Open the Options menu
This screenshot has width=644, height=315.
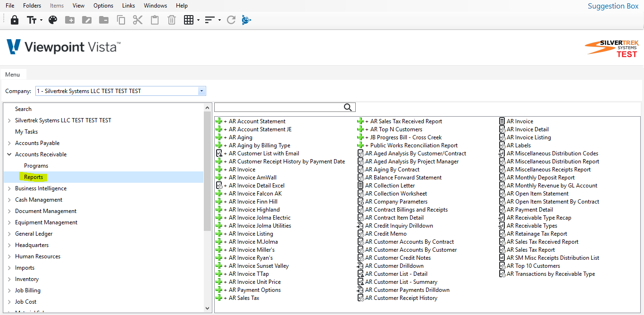pyautogui.click(x=103, y=6)
